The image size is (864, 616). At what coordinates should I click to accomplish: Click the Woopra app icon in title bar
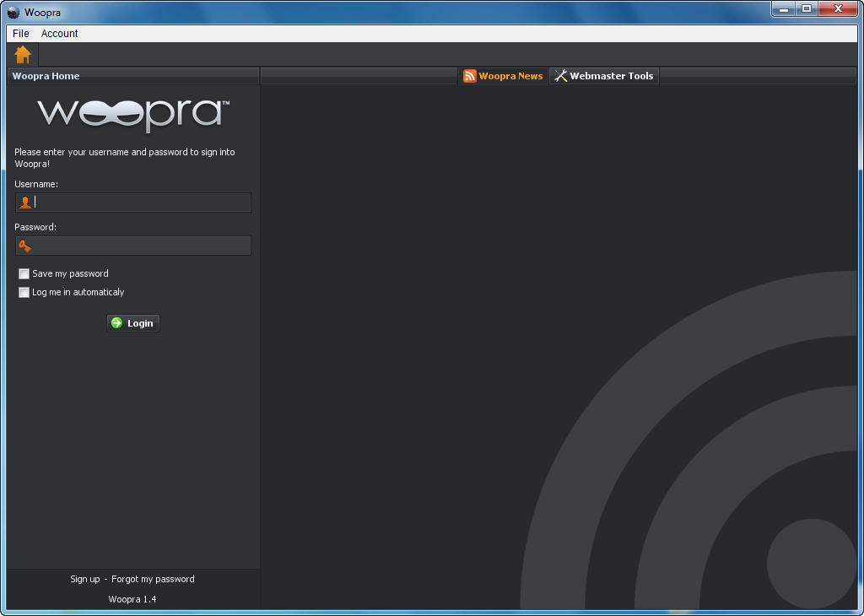coord(13,12)
